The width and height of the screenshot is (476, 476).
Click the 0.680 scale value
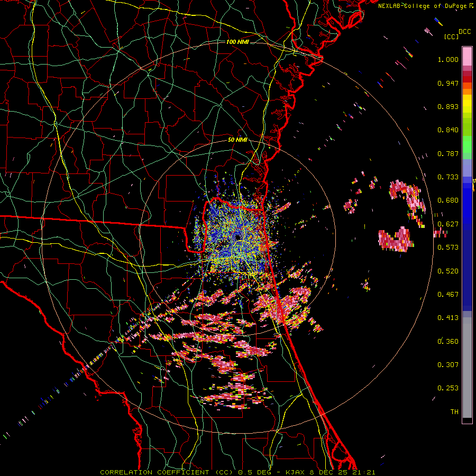click(448, 200)
